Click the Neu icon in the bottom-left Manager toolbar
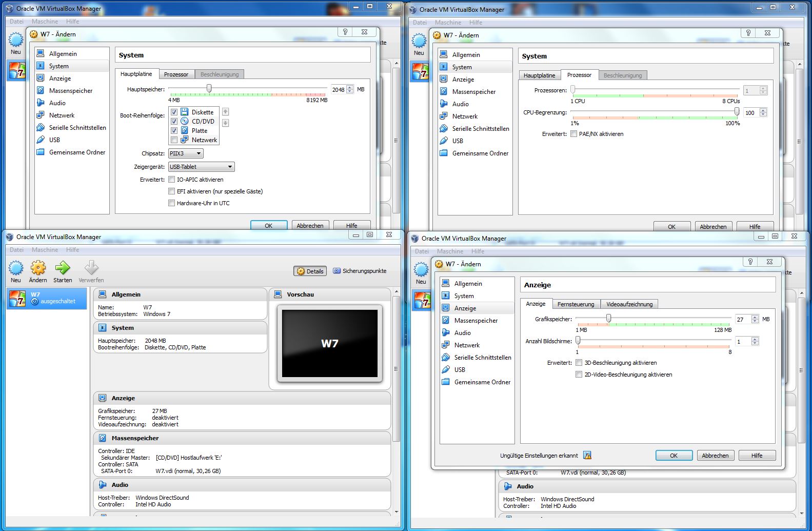The width and height of the screenshot is (812, 531). tap(16, 268)
